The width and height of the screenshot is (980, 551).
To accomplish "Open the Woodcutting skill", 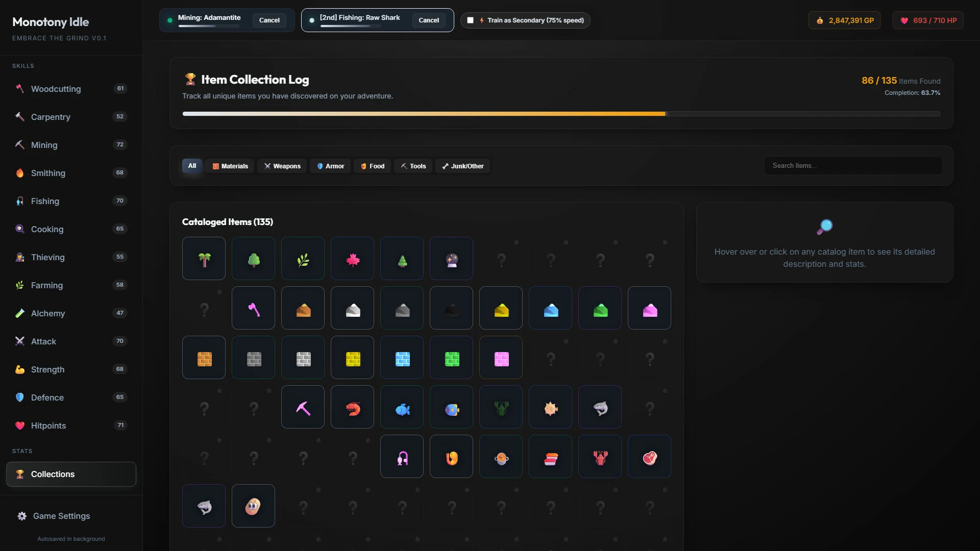I will click(71, 89).
